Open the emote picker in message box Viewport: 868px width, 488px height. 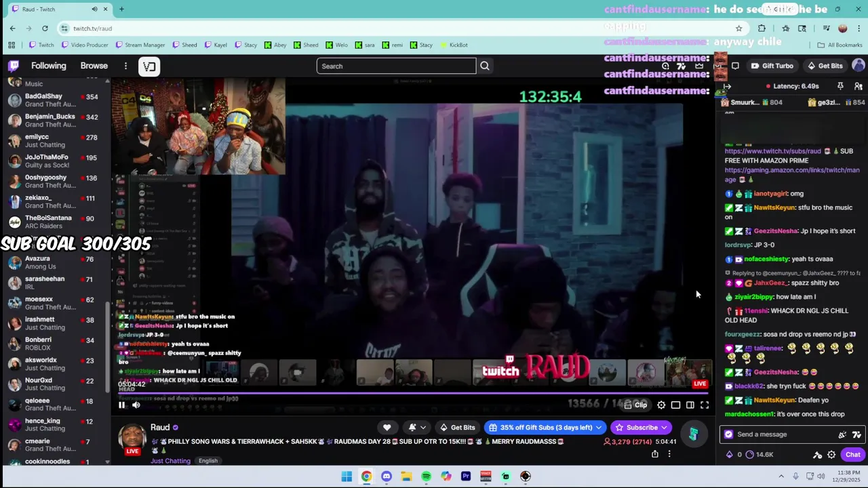pyautogui.click(x=842, y=434)
